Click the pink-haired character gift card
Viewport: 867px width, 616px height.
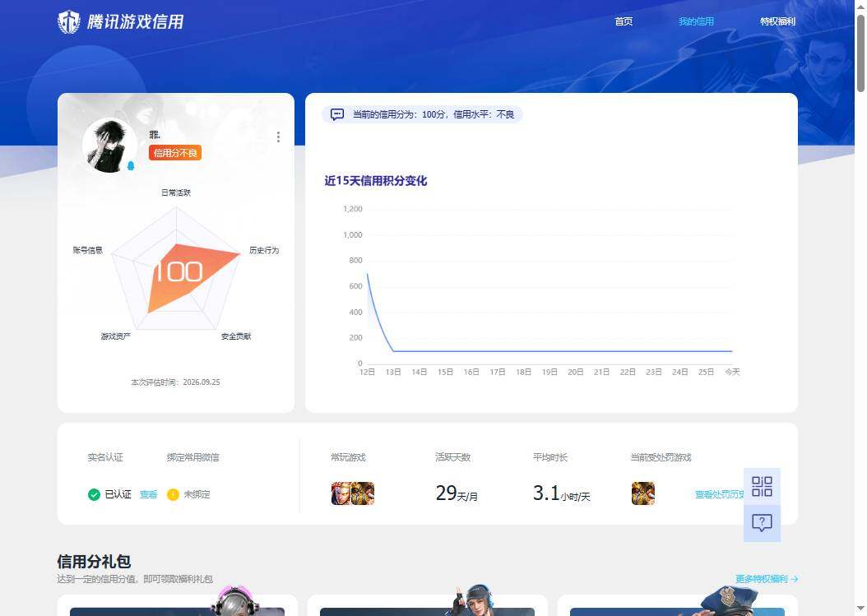point(178,605)
